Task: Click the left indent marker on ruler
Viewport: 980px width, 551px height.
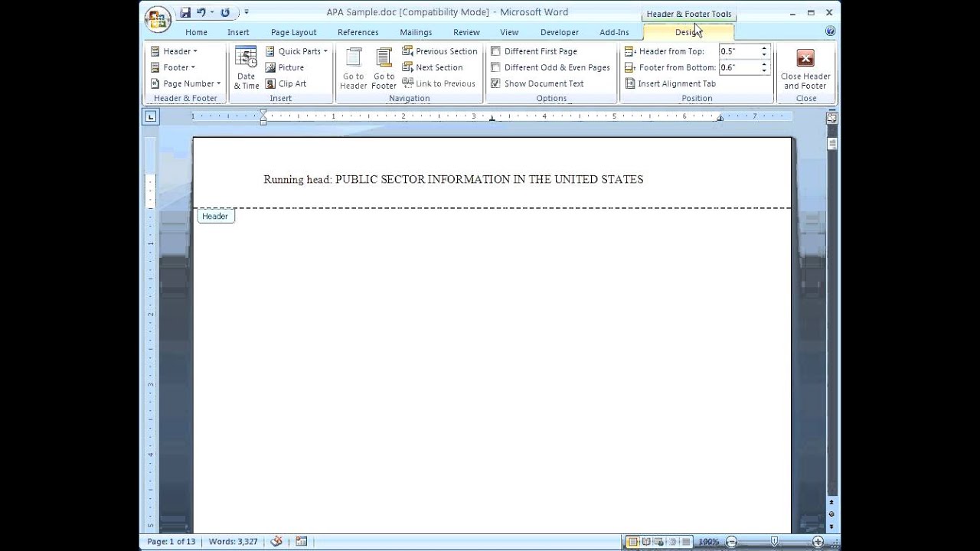Action: [263, 122]
